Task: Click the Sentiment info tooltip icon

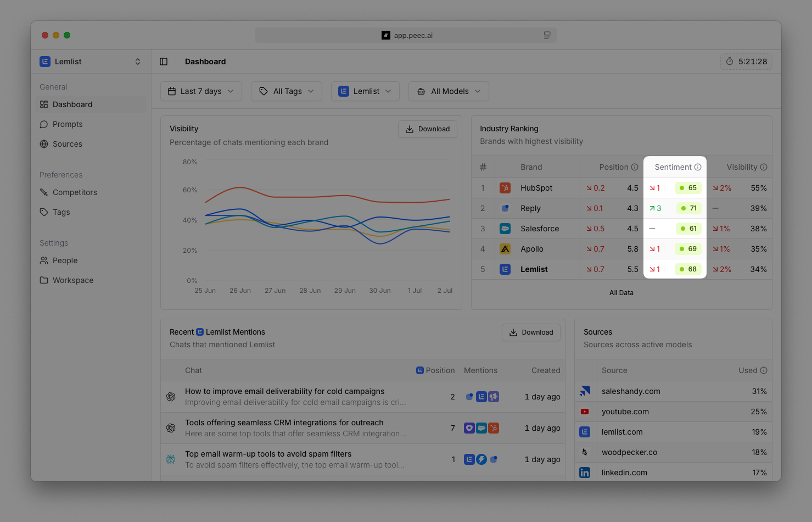Action: 697,166
